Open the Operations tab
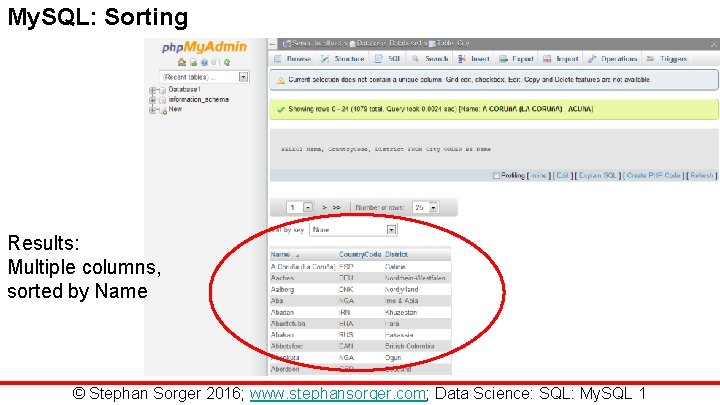Viewport: 720px width, 405px height. pyautogui.click(x=613, y=59)
